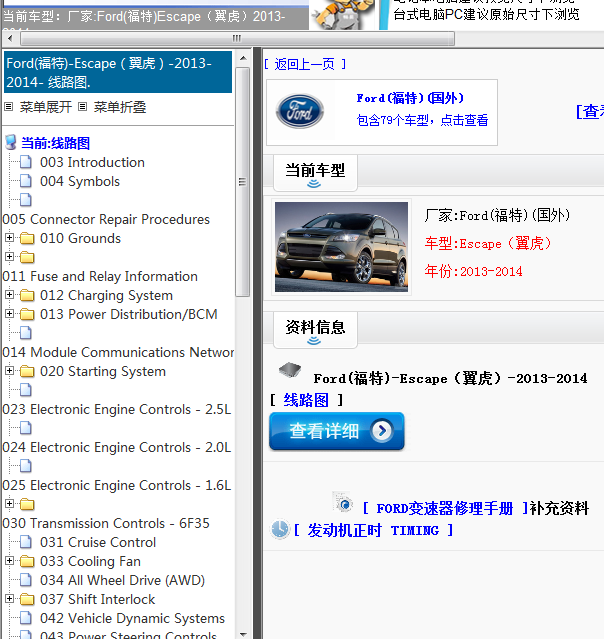Open 031 Cruise Control tree entry
Image resolution: width=604 pixels, height=639 pixels.
98,542
